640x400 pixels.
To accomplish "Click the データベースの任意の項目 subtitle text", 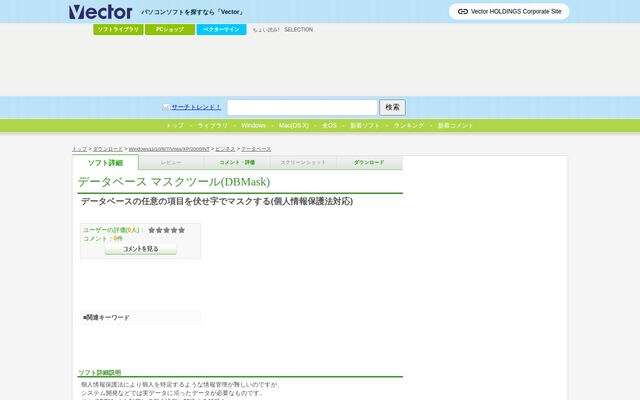I will [217, 201].
